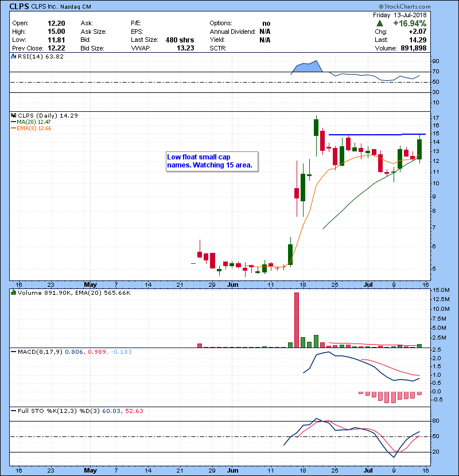
Task: Click the Chg value +2.07
Action: click(x=417, y=32)
